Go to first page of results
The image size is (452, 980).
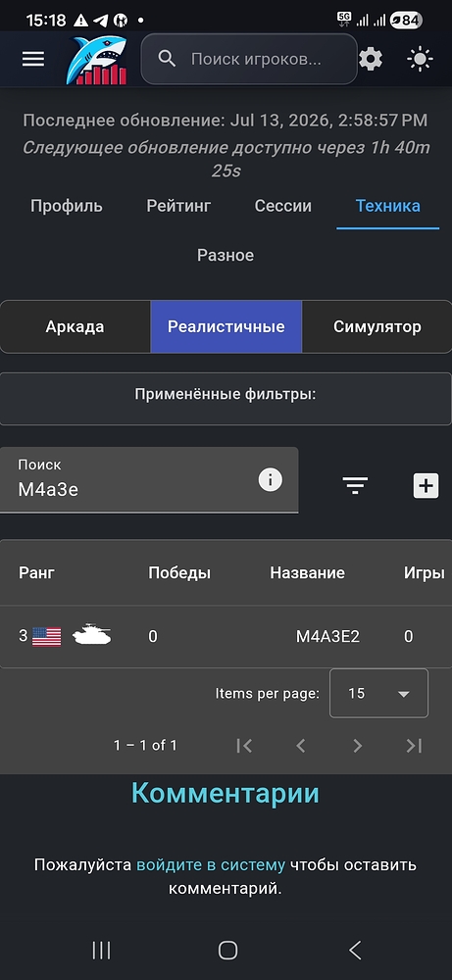pyautogui.click(x=244, y=745)
